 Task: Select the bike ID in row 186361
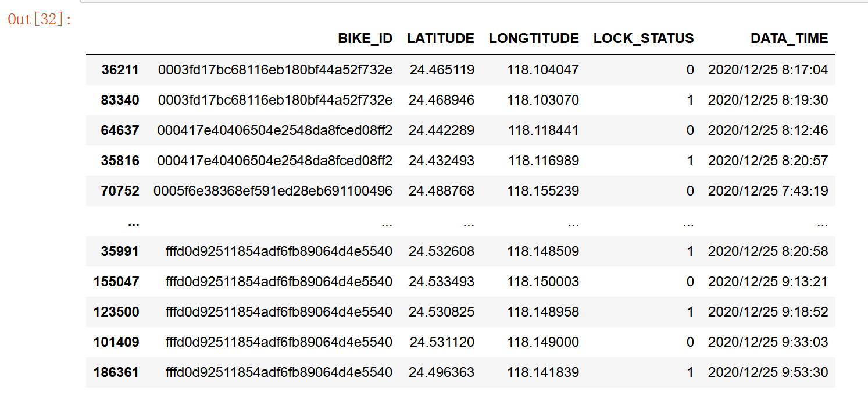[279, 372]
